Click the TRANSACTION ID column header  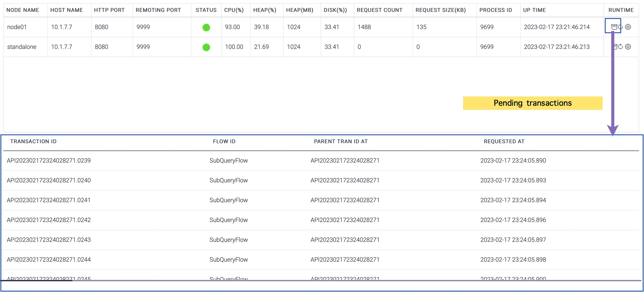tap(33, 142)
